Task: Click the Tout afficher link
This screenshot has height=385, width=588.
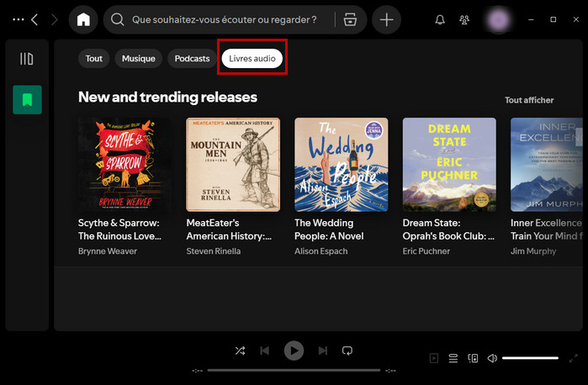Action: (528, 100)
